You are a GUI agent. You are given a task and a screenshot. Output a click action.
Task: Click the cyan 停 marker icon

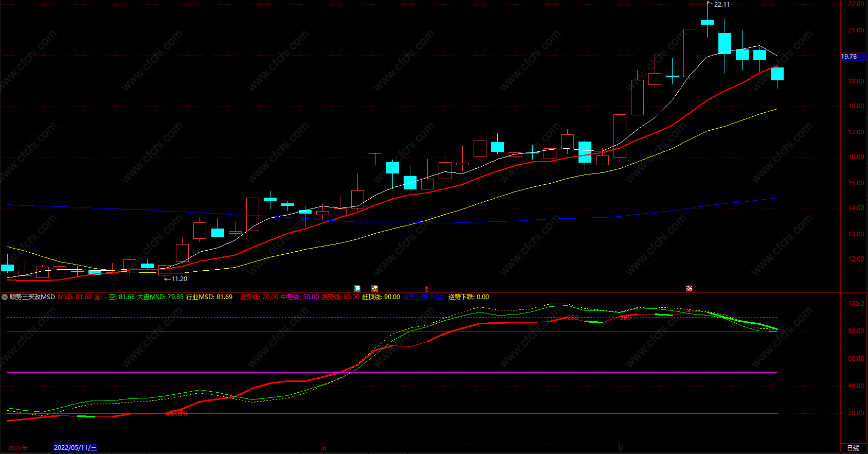[x=357, y=289]
